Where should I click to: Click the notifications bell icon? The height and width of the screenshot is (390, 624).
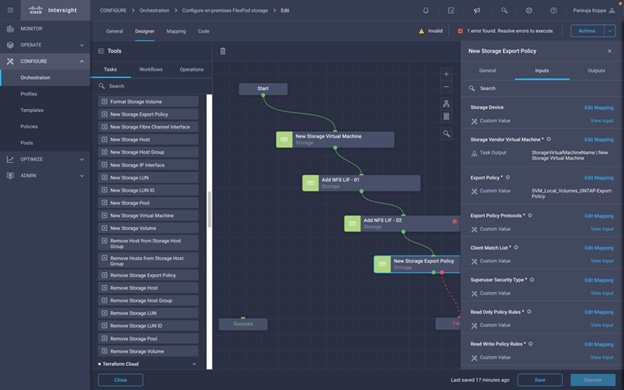coord(426,10)
